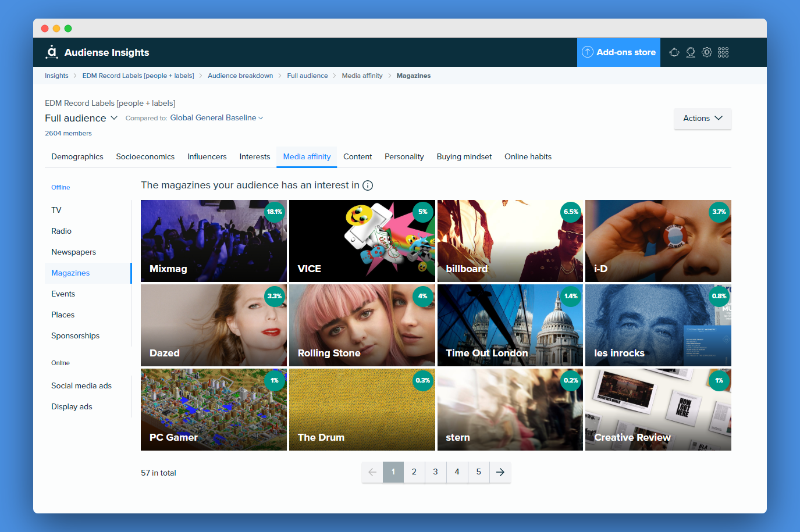Screen dimensions: 800x532
Task: Open the notifications bell icon
Action: (x=674, y=52)
